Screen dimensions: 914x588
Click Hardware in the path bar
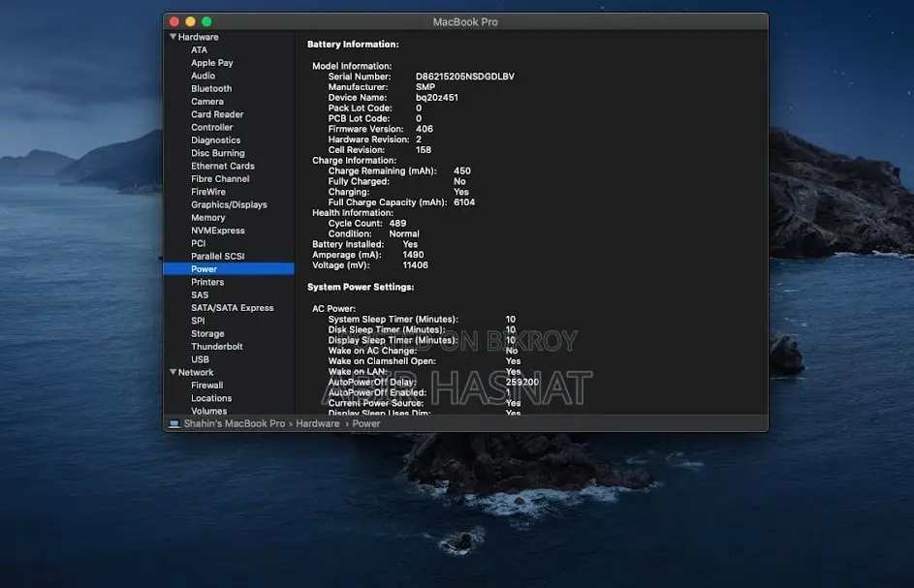click(x=318, y=423)
